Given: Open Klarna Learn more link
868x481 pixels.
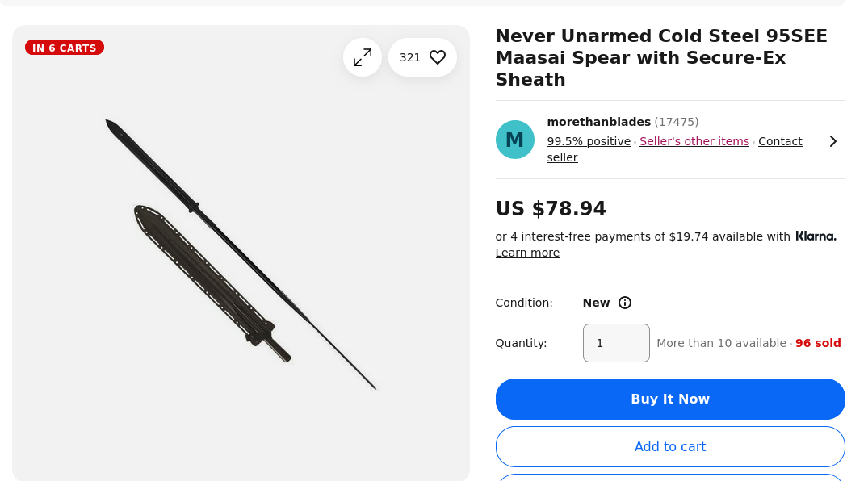Looking at the screenshot, I should tap(527, 253).
